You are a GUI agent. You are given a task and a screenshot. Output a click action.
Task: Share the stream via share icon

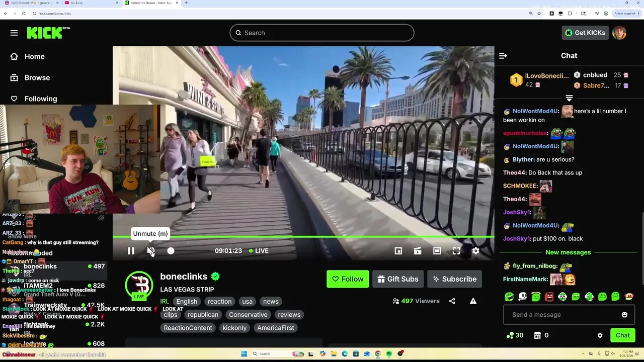452,301
